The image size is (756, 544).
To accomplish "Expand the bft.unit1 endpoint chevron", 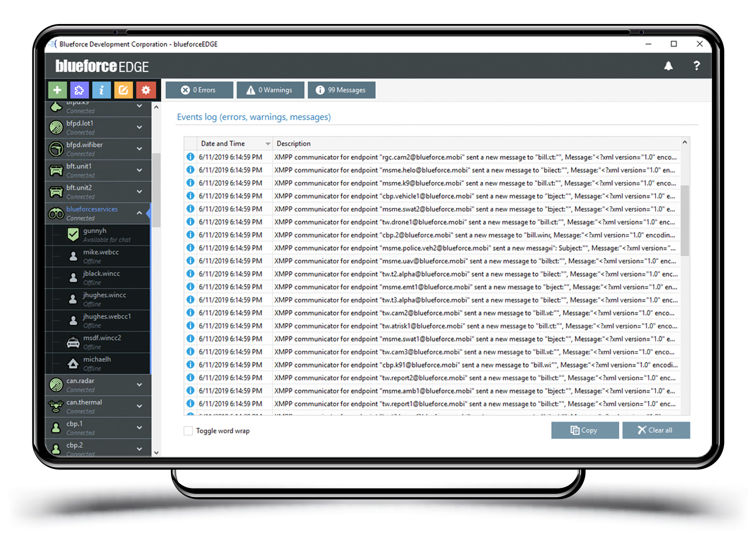I will (x=139, y=170).
